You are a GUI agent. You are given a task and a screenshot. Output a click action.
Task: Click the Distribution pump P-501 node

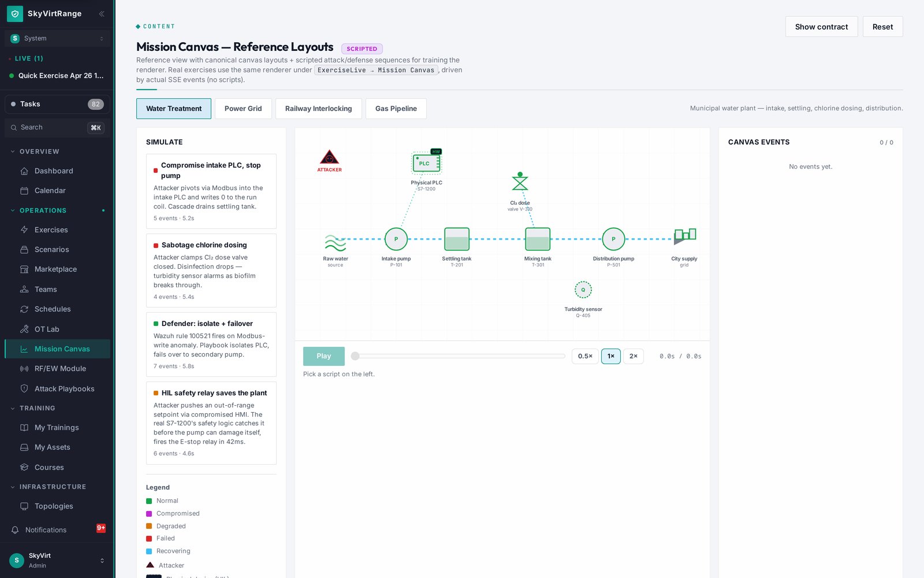click(x=613, y=239)
